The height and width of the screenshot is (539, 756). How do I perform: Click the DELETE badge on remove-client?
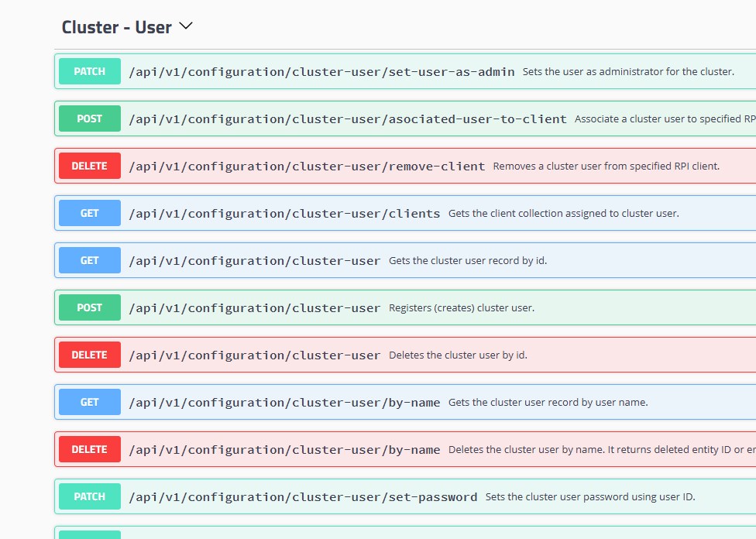pyautogui.click(x=89, y=166)
